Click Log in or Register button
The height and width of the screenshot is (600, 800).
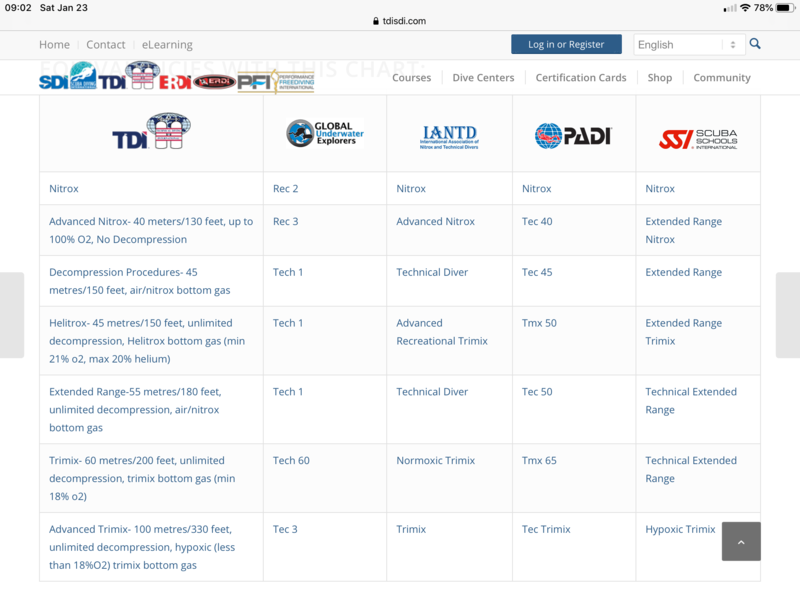(x=566, y=44)
